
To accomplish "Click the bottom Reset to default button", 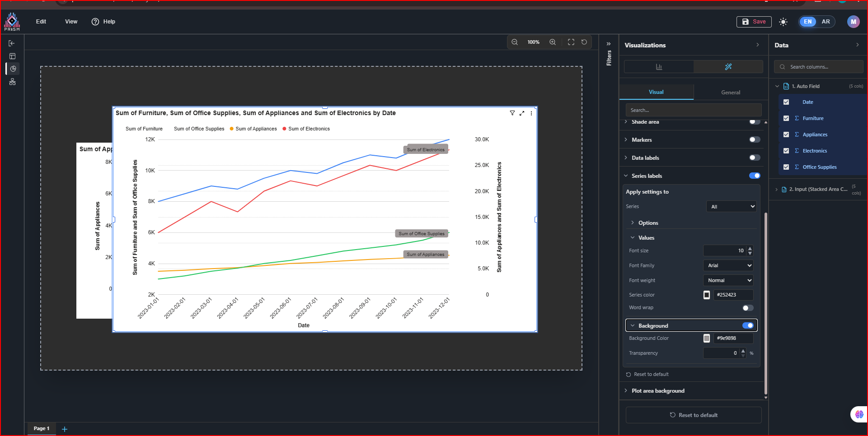I will click(x=694, y=415).
